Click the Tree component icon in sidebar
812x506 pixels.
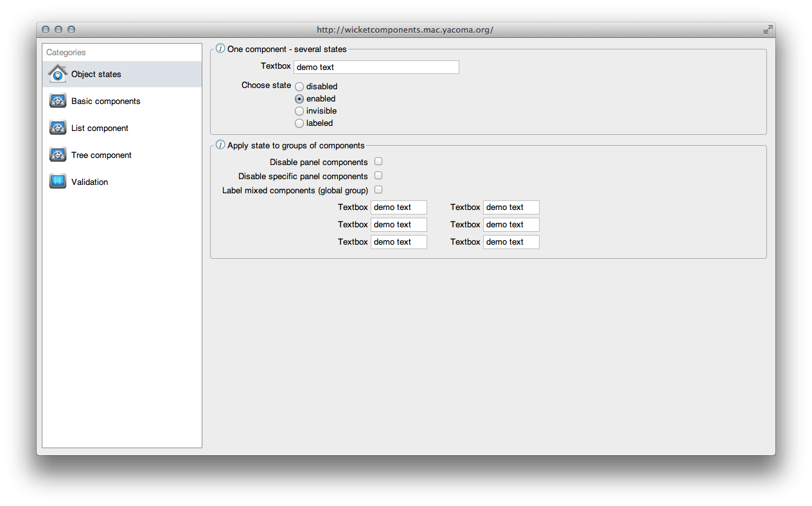click(57, 154)
